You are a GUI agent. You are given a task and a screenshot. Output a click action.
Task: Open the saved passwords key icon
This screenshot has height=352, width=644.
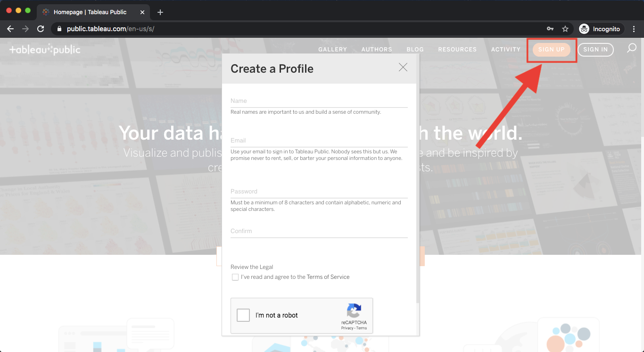550,29
